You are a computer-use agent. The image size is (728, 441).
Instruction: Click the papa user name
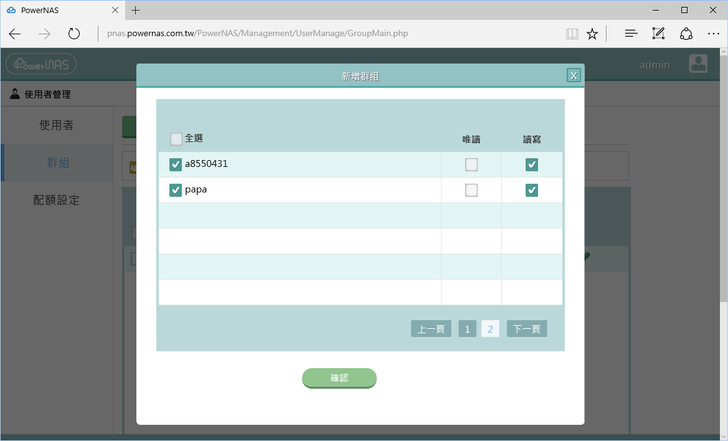coord(196,189)
